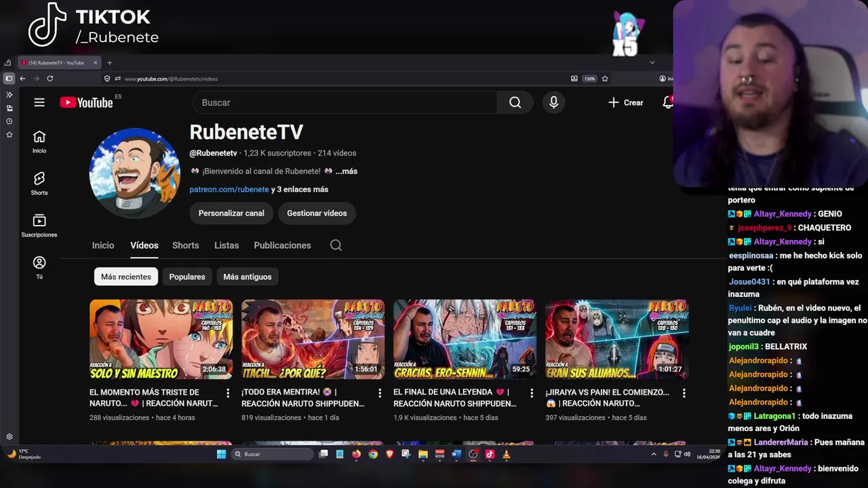Open the Tú section in sidebar
The image size is (868, 488).
(x=39, y=268)
